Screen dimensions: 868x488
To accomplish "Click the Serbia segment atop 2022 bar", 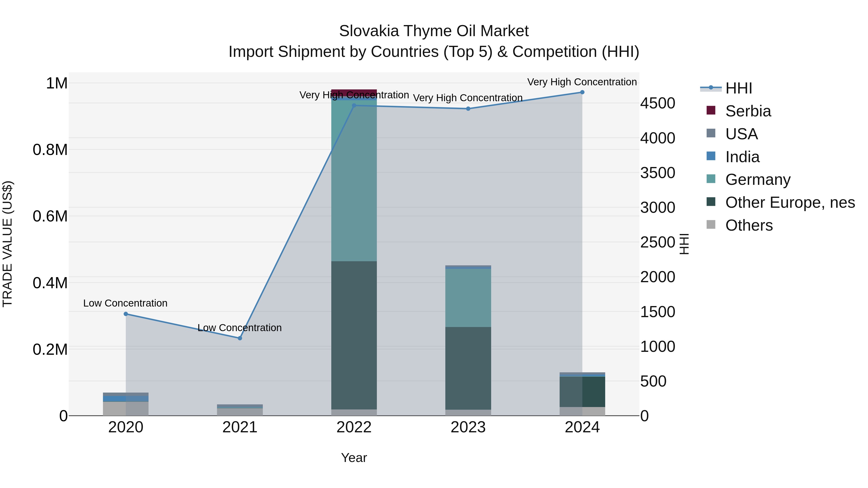I will point(354,93).
